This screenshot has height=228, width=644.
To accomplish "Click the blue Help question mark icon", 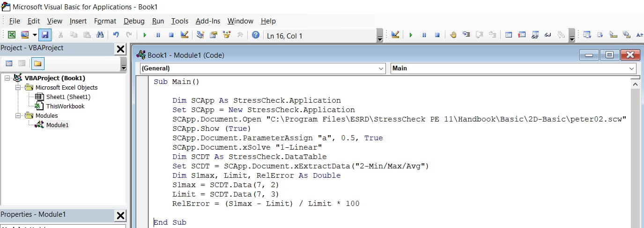I will coord(255,35).
